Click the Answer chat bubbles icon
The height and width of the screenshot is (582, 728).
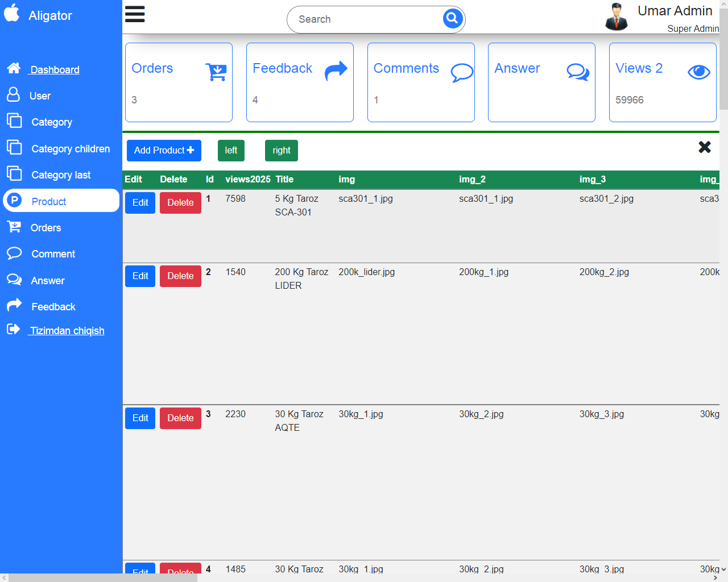click(x=578, y=72)
